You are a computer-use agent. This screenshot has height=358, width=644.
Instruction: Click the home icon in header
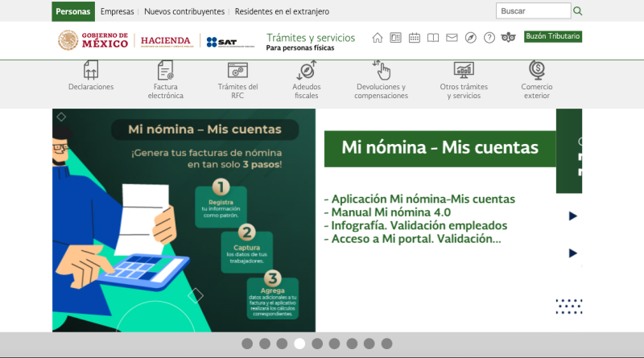pyautogui.click(x=378, y=38)
